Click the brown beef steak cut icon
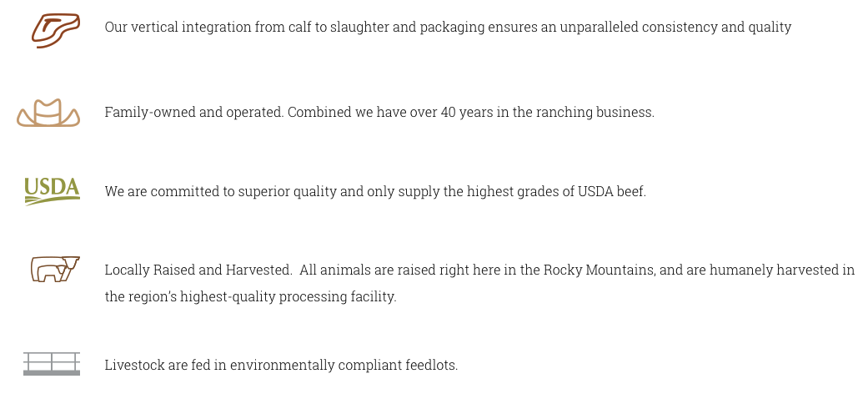Image resolution: width=868 pixels, height=394 pixels. pos(55,30)
